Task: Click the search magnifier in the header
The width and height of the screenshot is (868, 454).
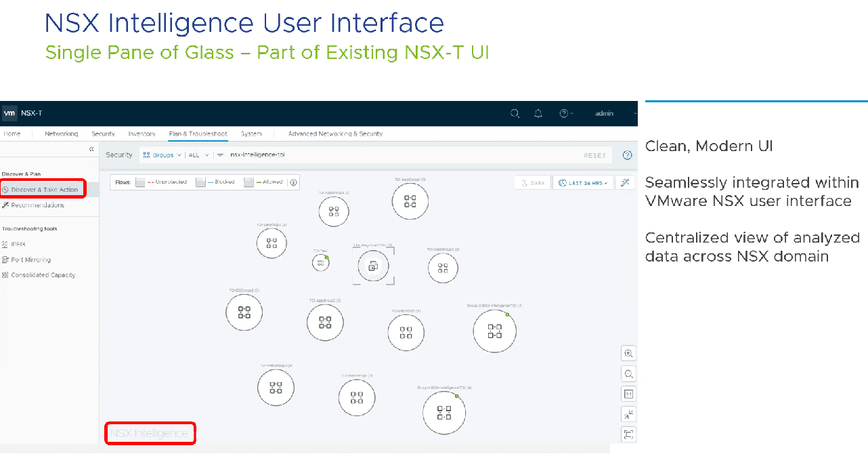Action: pyautogui.click(x=515, y=113)
